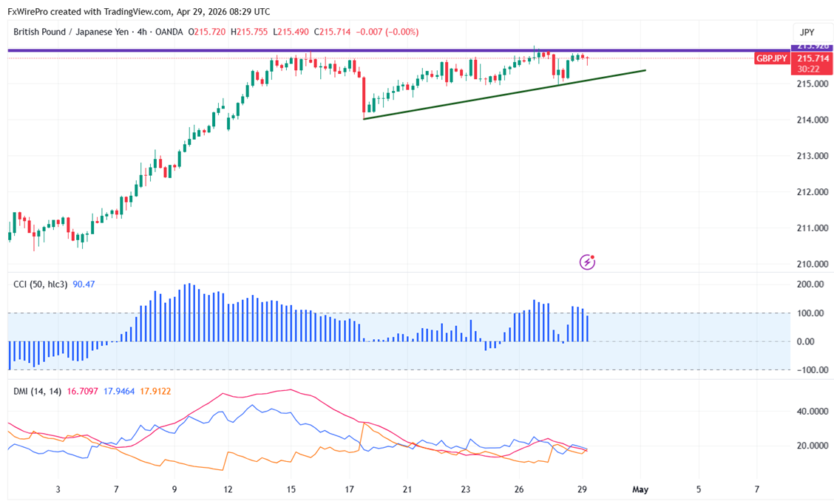Click the 210.000 price axis label
The image size is (834, 504).
coord(810,264)
